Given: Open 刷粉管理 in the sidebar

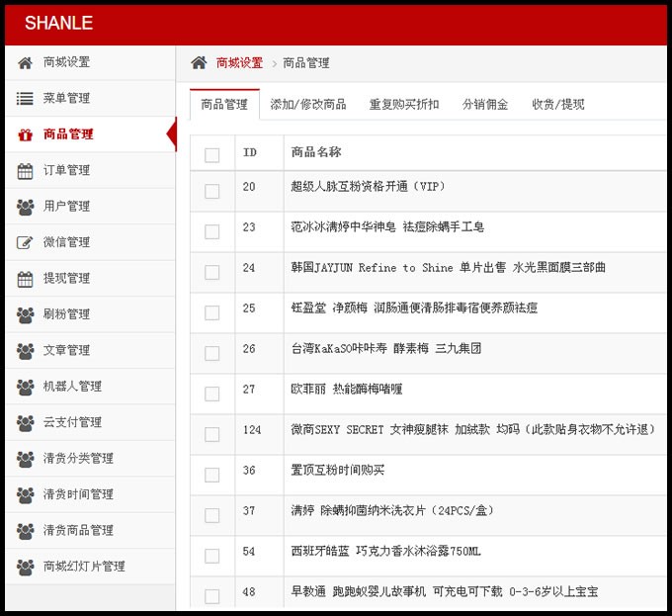Looking at the screenshot, I should tap(90, 314).
